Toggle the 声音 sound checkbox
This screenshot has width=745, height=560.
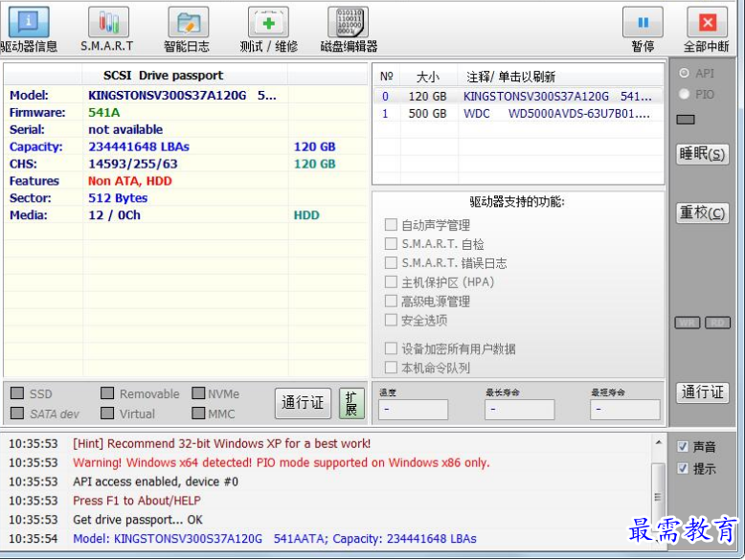click(683, 447)
